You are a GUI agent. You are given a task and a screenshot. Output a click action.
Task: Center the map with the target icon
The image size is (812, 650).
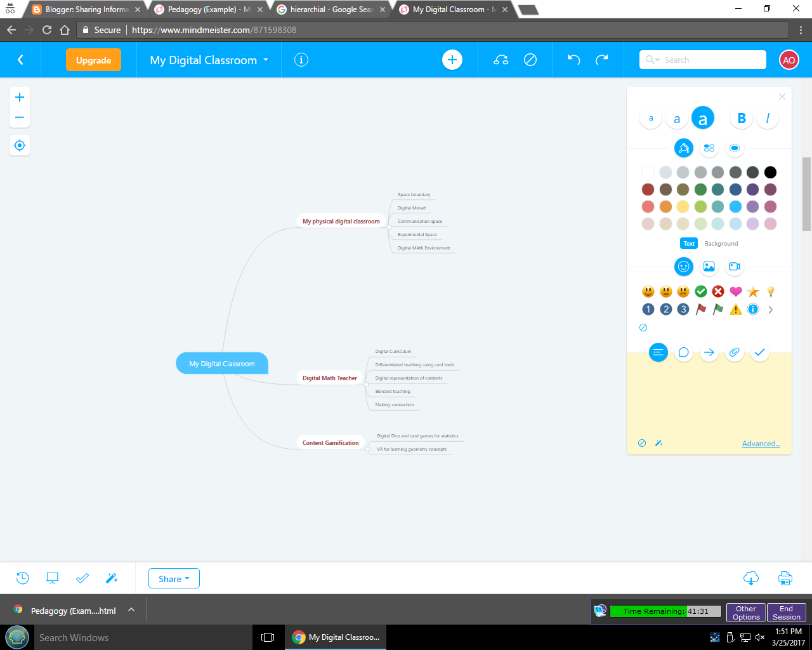tap(20, 145)
